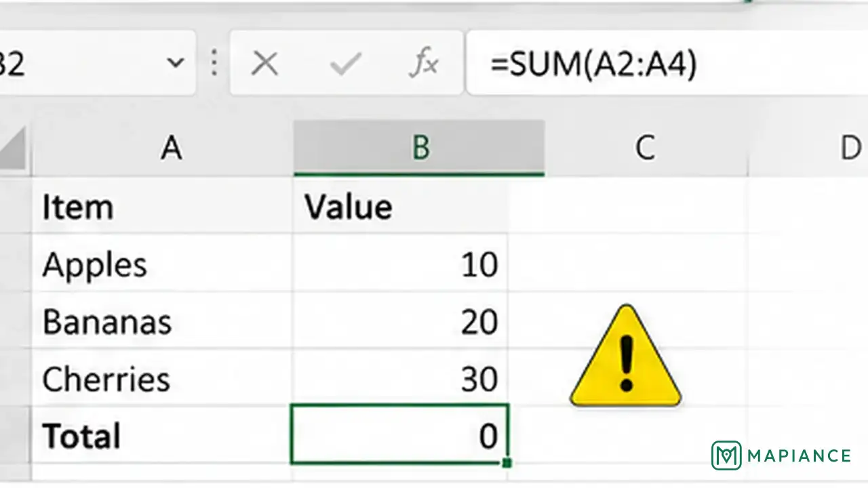The image size is (868, 488).
Task: Select the Select All corner triangle
Action: 13,149
